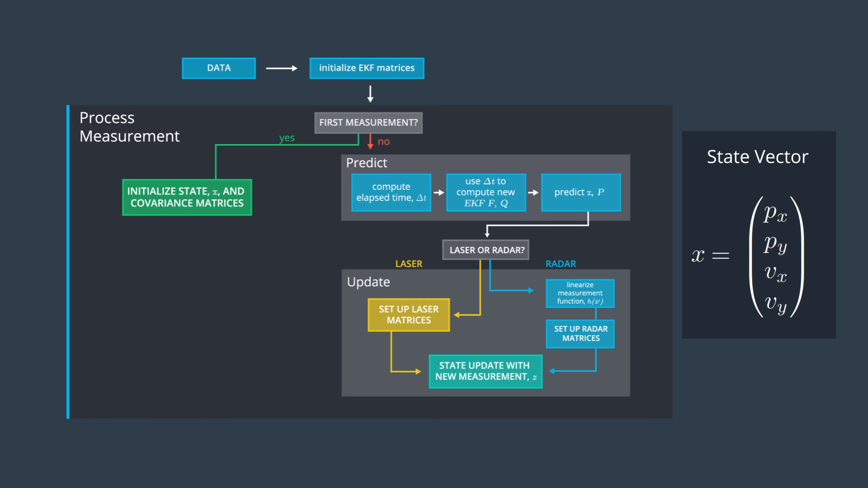
Task: Click the Update section heading
Action: pyautogui.click(x=368, y=282)
